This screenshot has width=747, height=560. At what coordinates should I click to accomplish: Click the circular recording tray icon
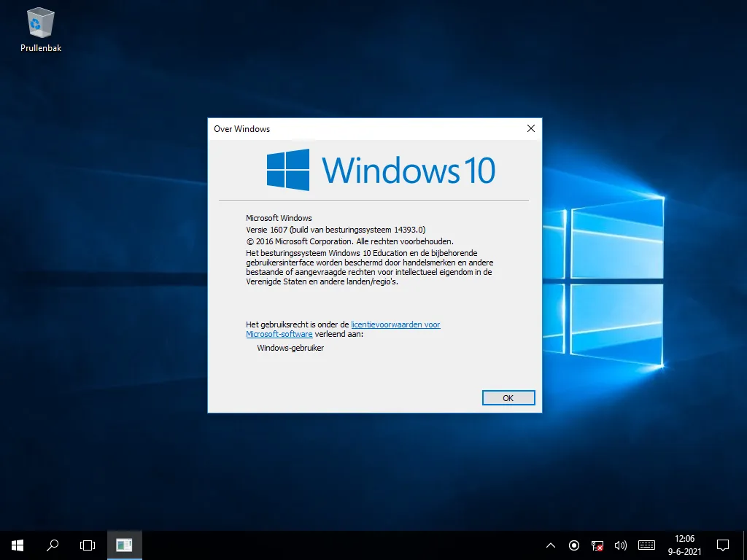click(574, 545)
